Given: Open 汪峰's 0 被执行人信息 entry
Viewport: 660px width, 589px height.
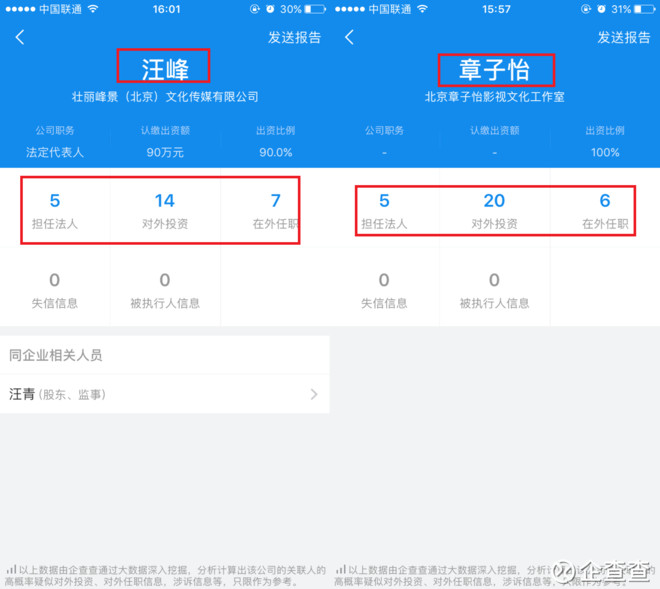Looking at the screenshot, I should tap(165, 291).
